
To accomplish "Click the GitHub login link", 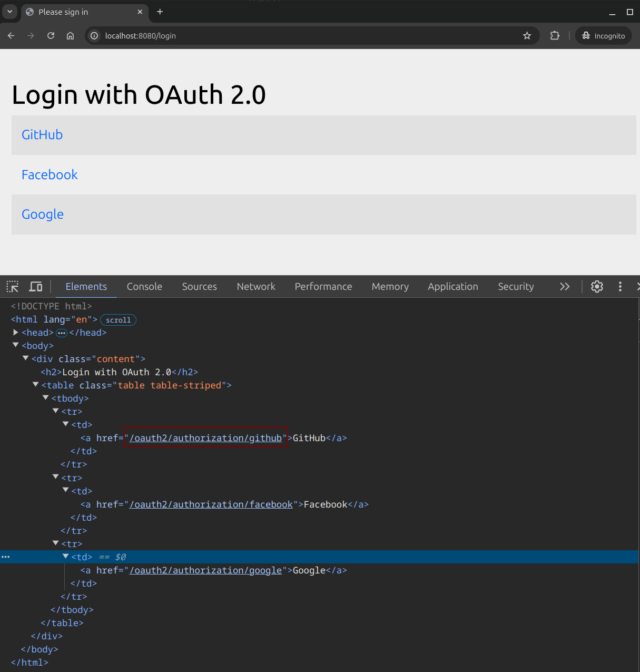I will 42,135.
